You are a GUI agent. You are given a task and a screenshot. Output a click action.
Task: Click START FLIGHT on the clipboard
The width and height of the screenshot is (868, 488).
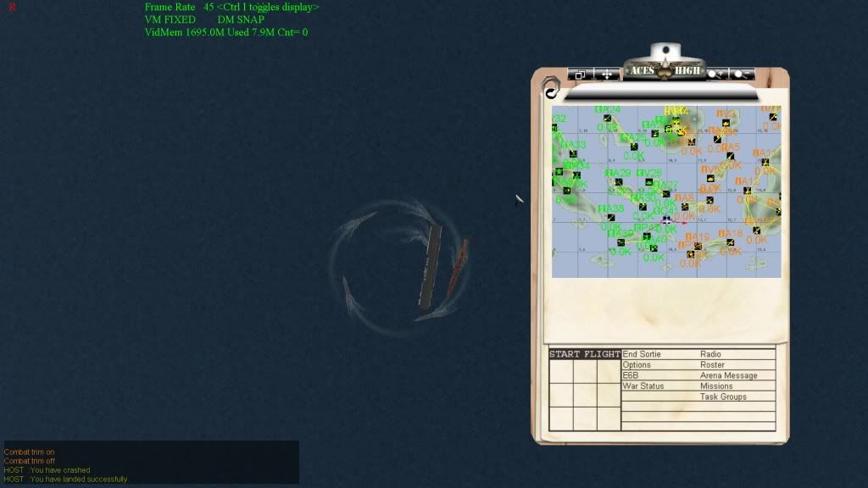585,354
